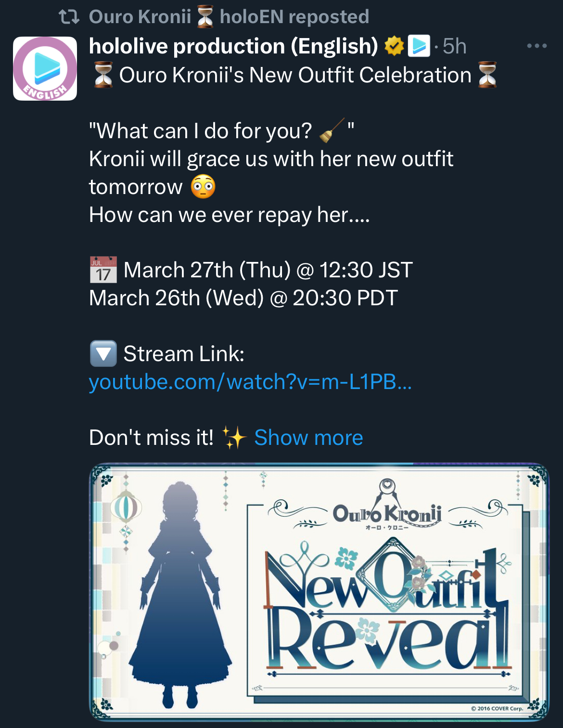This screenshot has width=563, height=728.
Task: Tap the hourglass emoji beside Ouro Kronii
Action: tap(205, 17)
